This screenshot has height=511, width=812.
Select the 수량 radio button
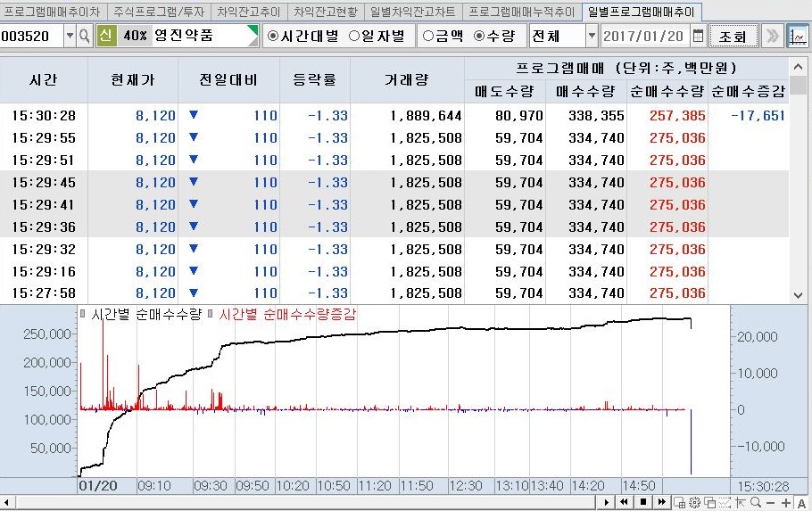click(x=479, y=36)
